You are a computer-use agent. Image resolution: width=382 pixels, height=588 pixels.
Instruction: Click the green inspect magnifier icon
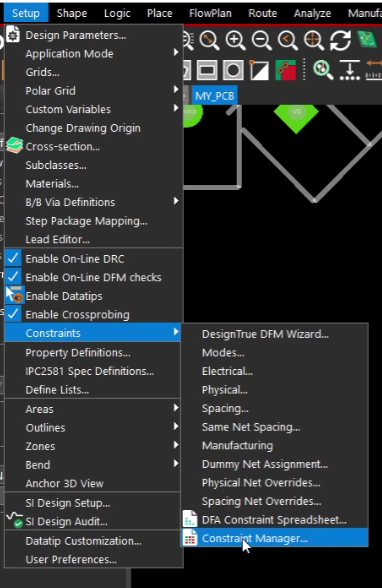(323, 70)
